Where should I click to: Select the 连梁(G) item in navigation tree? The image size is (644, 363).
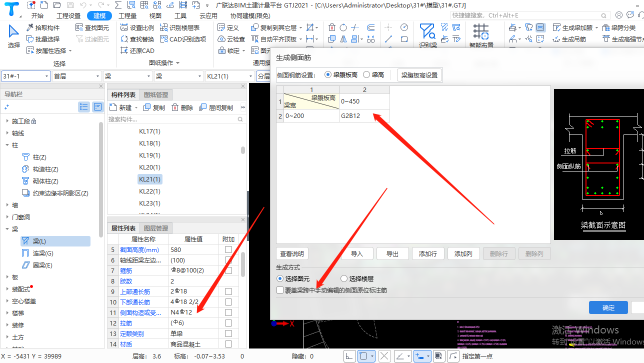coord(37,253)
